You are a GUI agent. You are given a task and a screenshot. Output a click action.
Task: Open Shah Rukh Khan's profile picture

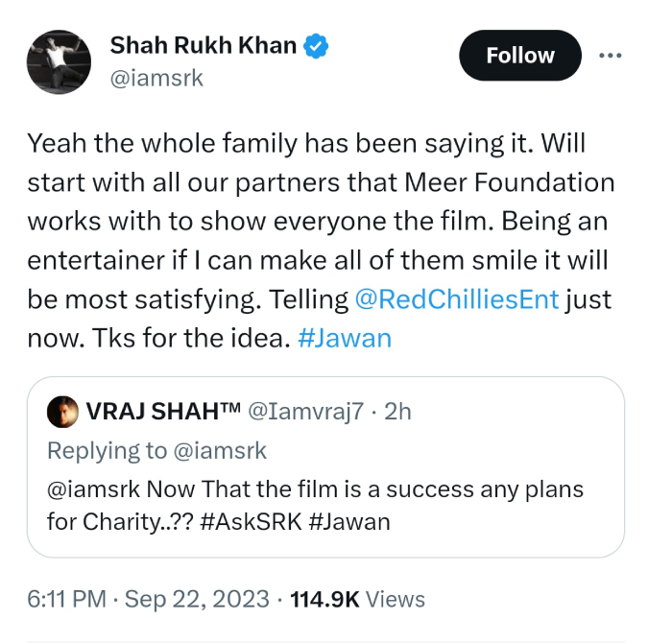coord(60,60)
